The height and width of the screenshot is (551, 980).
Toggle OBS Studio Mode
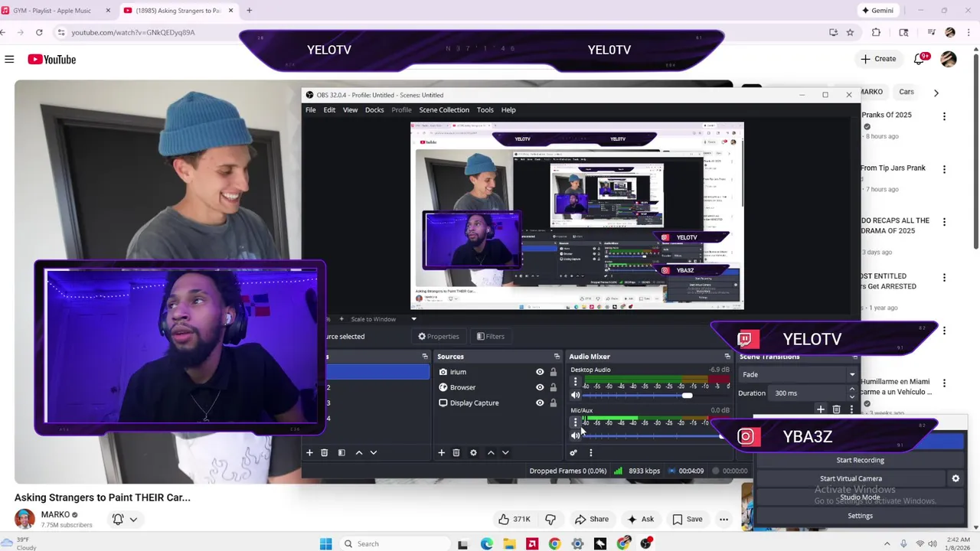[x=860, y=497]
